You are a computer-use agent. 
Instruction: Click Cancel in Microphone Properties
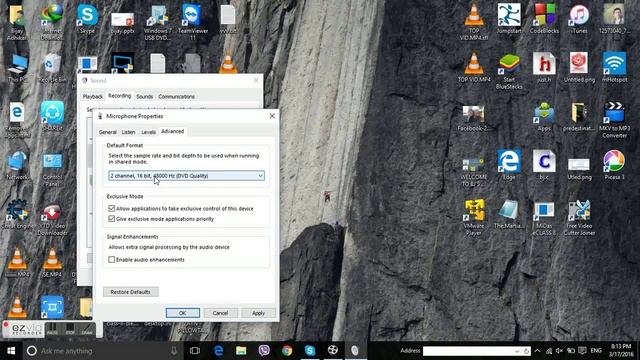pyautogui.click(x=220, y=313)
